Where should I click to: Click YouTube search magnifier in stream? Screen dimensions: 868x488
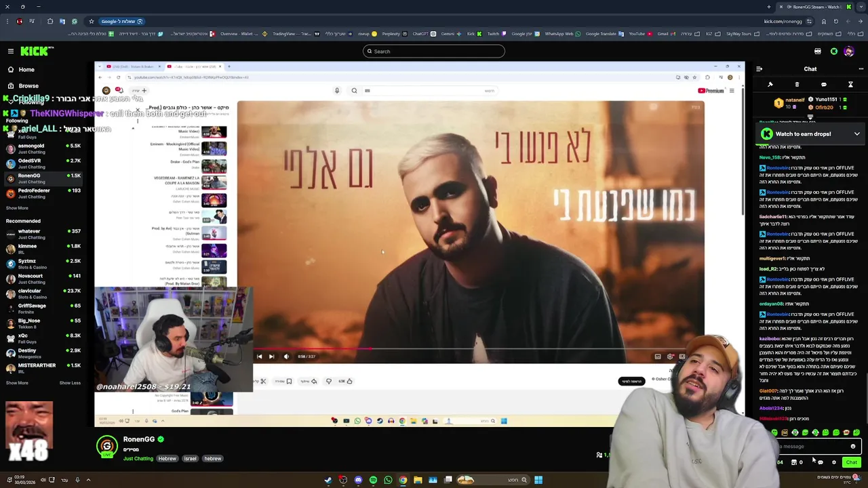pos(354,91)
